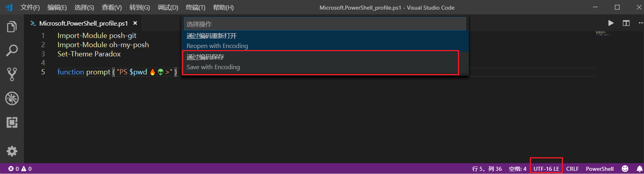Open the Debug view icon
644x174 pixels.
click(12, 98)
